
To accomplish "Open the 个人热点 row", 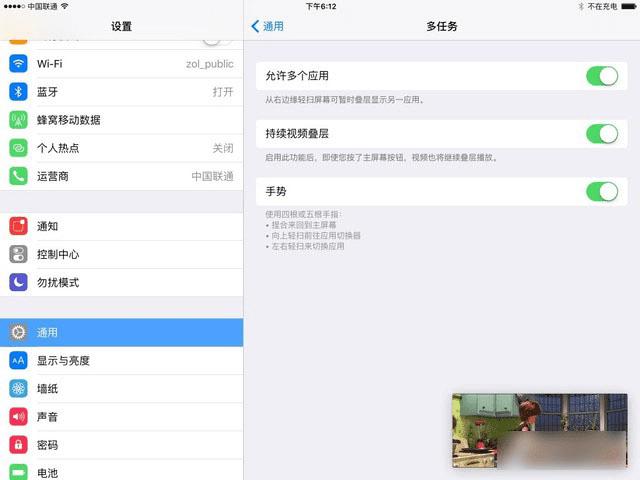I will tap(121, 148).
